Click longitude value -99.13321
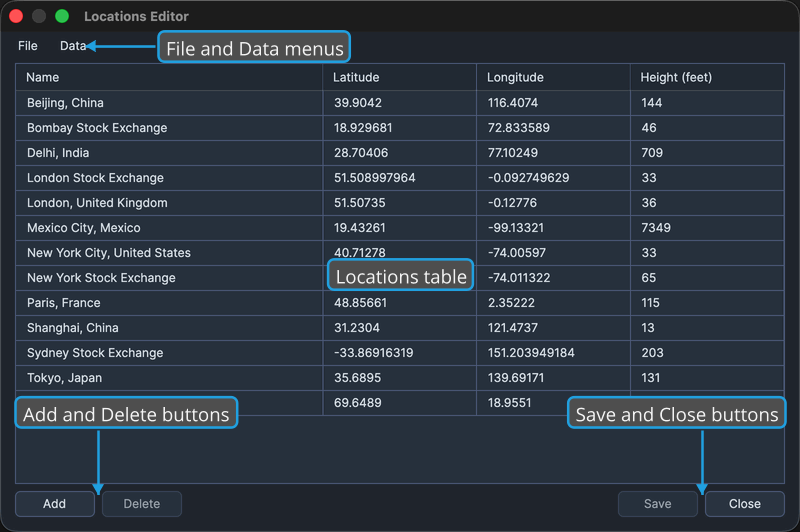Screen dimensions: 800x532 (516, 228)
